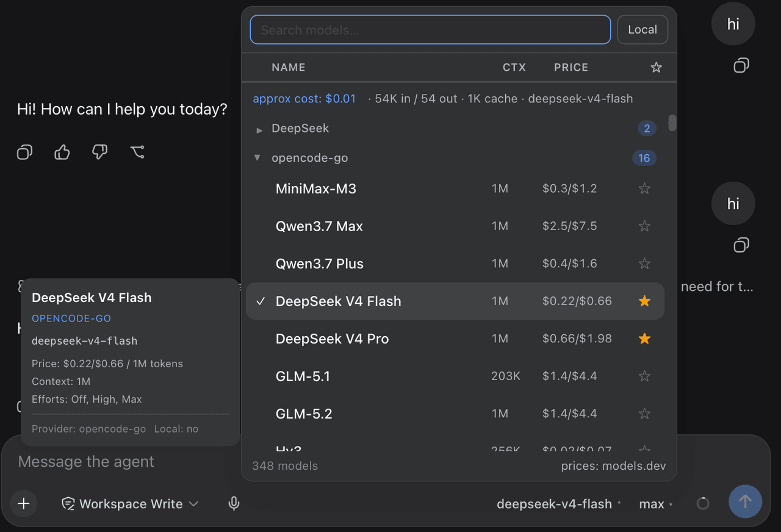
Task: Open the deepseek-v4-flash model selector in bottom bar
Action: (559, 504)
